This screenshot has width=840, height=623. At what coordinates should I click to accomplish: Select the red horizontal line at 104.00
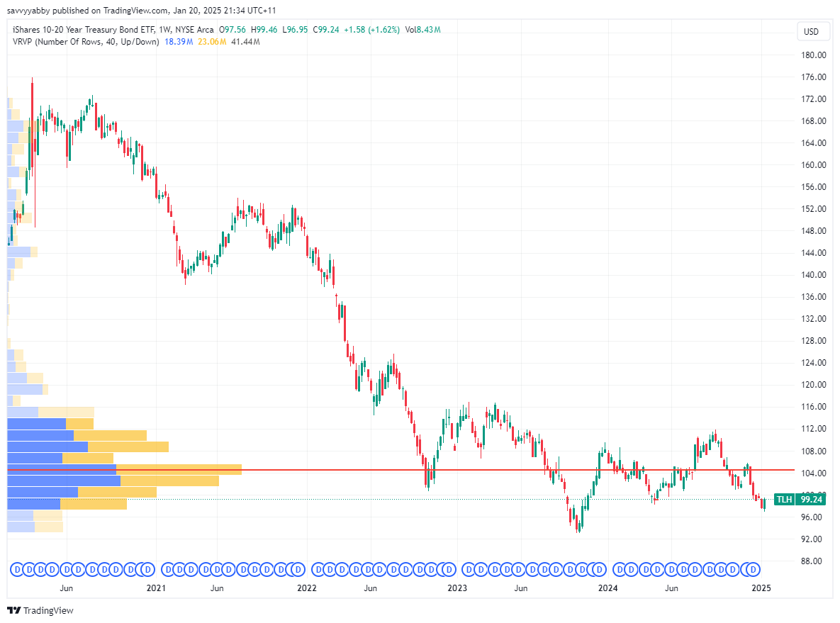pyautogui.click(x=401, y=470)
